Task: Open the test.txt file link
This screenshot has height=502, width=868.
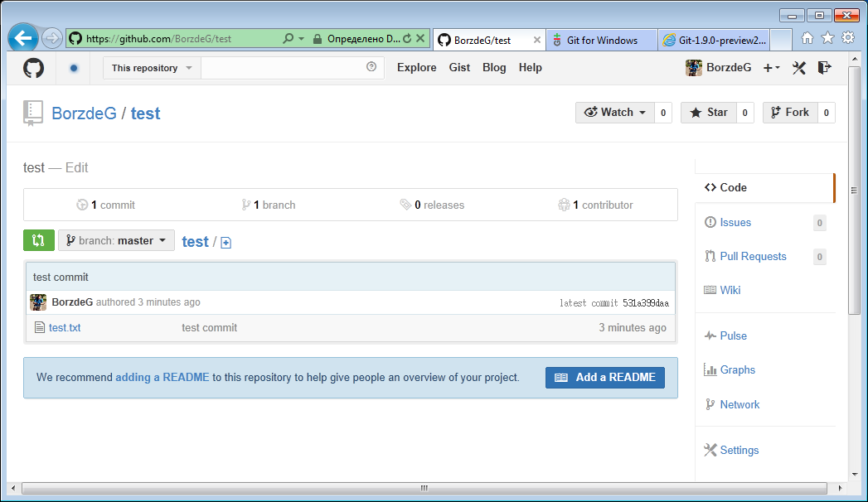Action: tap(65, 328)
